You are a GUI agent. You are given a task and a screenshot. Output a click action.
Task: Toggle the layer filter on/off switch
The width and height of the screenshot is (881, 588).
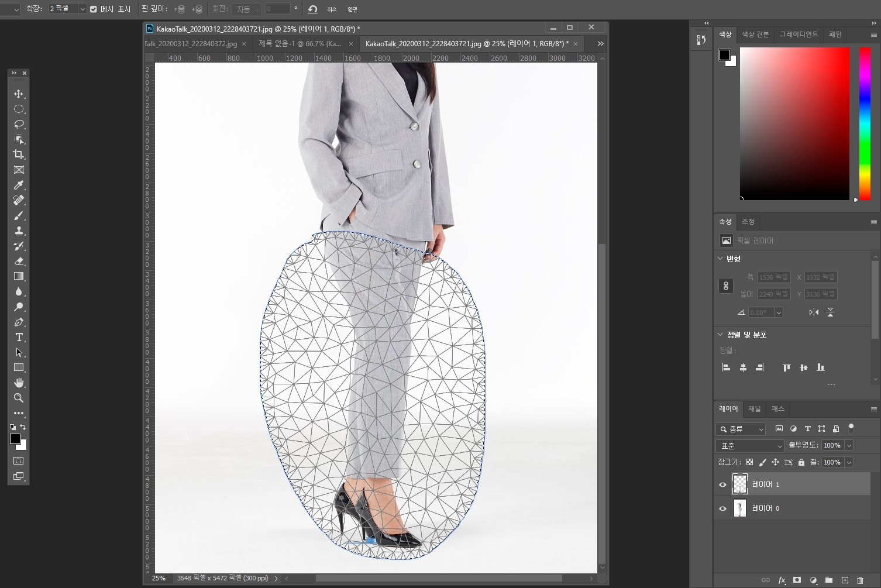[x=851, y=428]
